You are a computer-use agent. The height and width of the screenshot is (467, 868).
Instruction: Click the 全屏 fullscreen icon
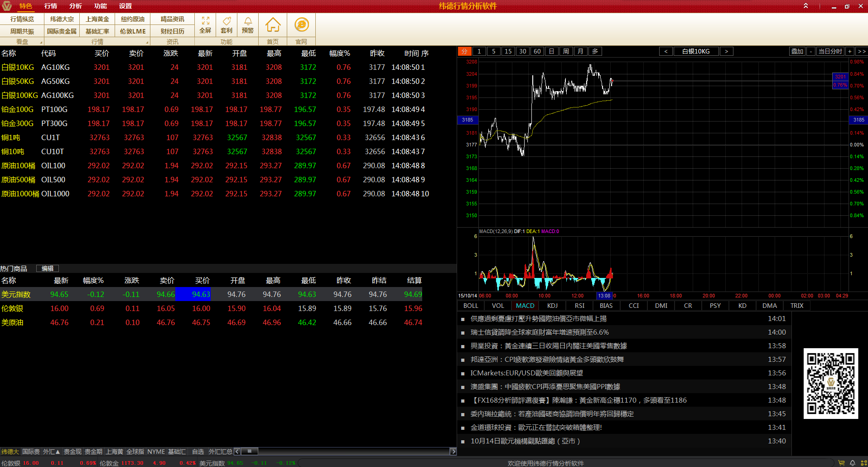(205, 25)
